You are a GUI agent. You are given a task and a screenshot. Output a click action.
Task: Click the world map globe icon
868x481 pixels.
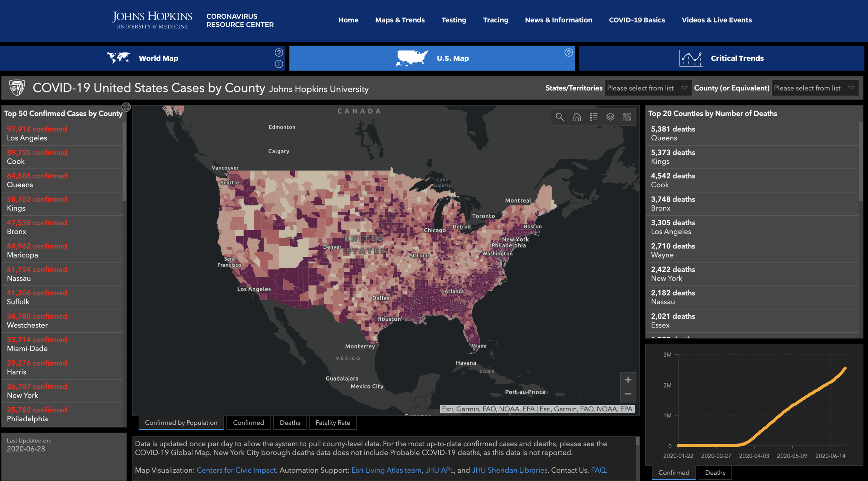(119, 58)
